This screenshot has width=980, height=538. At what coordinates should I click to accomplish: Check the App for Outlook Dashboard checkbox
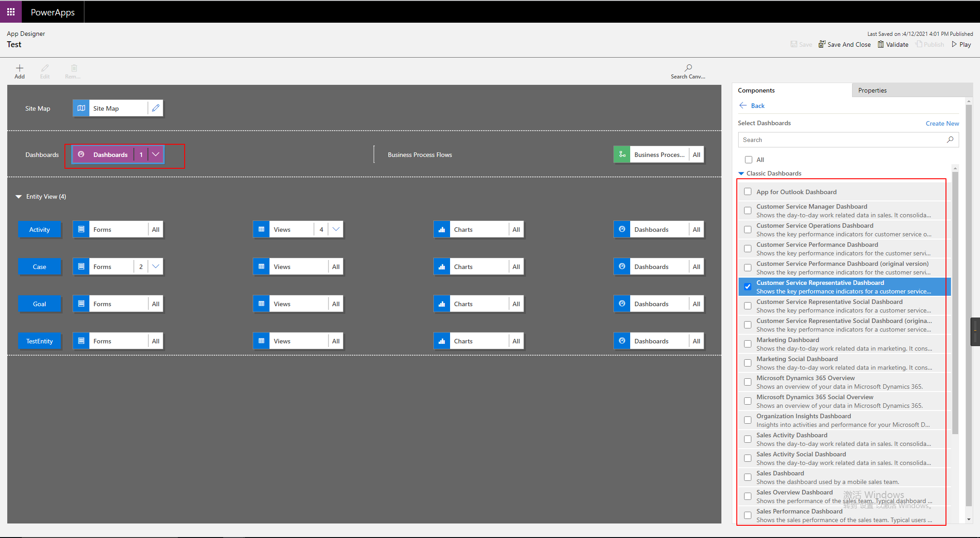(748, 192)
